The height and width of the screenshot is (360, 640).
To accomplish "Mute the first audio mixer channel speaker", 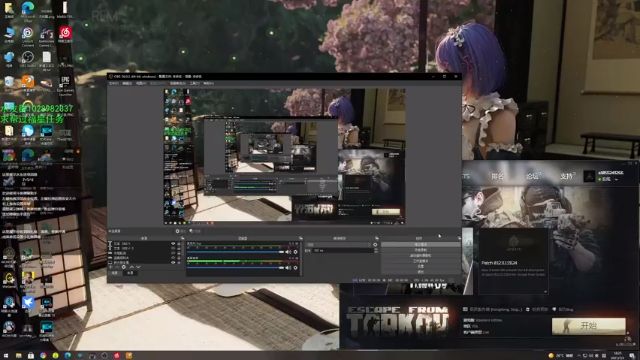I will pos(288,252).
